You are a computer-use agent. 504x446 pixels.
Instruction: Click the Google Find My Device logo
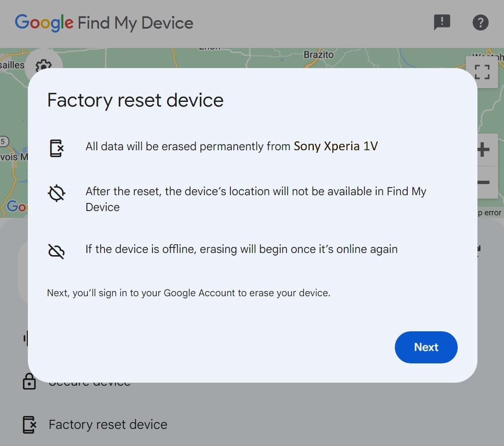(104, 23)
